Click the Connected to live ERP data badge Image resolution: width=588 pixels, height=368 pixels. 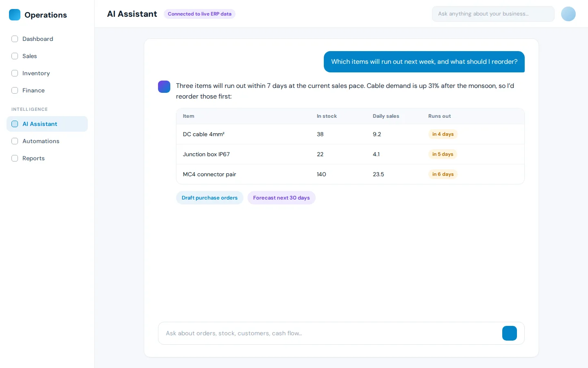(x=200, y=14)
